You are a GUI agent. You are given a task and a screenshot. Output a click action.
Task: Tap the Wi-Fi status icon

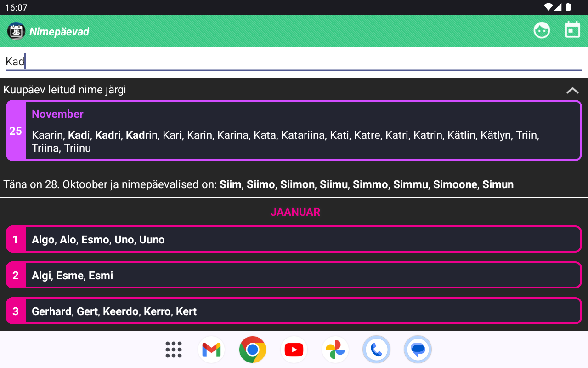[548, 7]
